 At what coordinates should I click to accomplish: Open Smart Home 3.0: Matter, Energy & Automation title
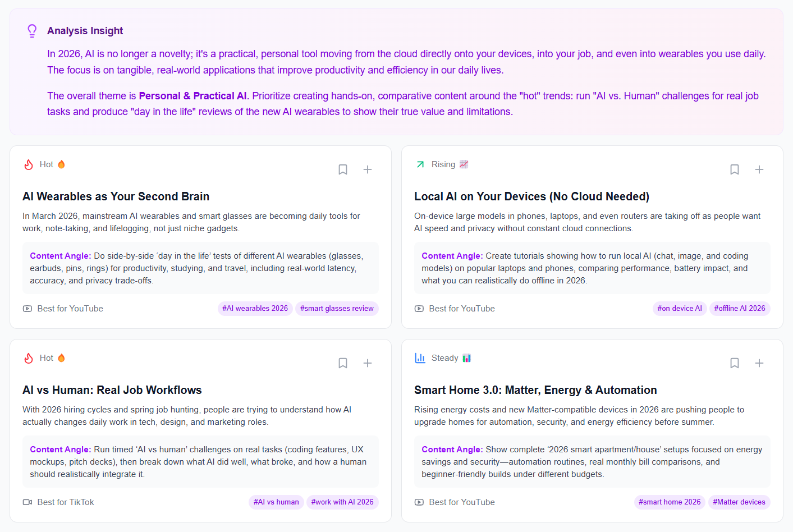coord(535,390)
